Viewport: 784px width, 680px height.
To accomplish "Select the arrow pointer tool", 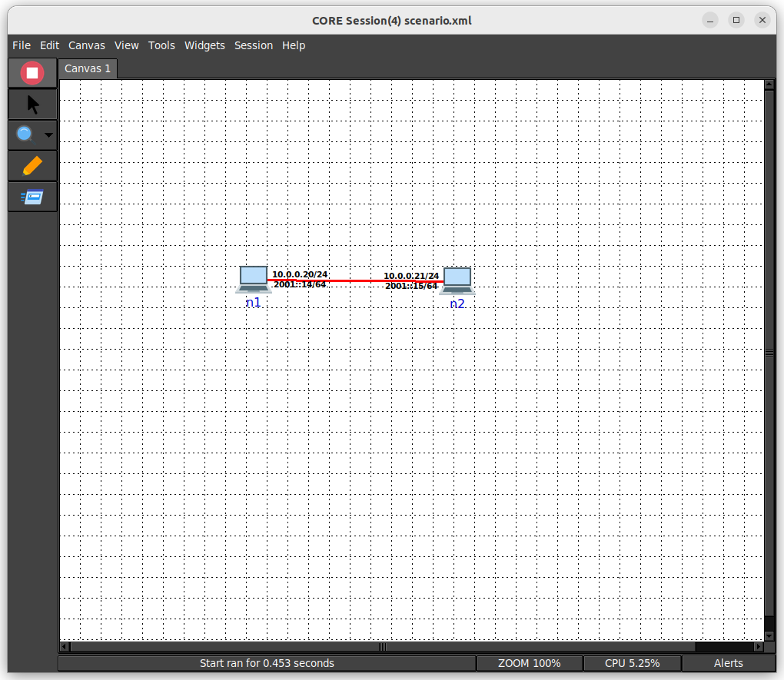I will click(x=33, y=104).
